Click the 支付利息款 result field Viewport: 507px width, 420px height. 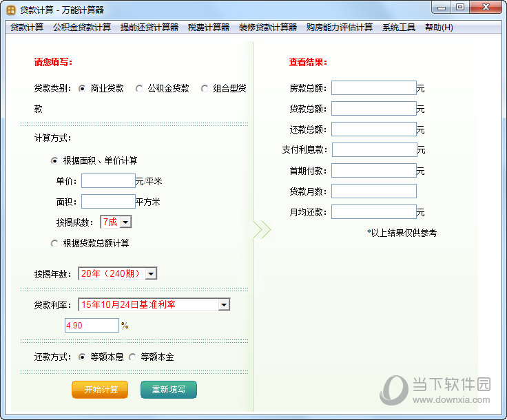coord(375,149)
